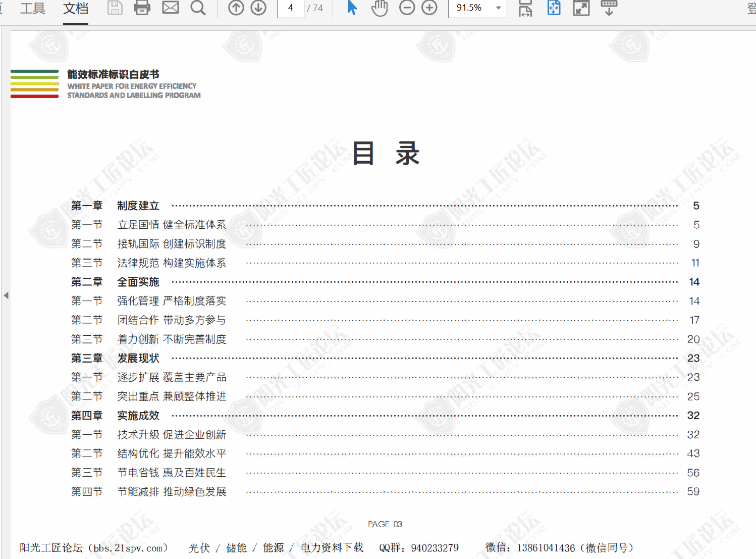This screenshot has height=559, width=756.
Task: Send file by email envelope icon
Action: (x=171, y=8)
